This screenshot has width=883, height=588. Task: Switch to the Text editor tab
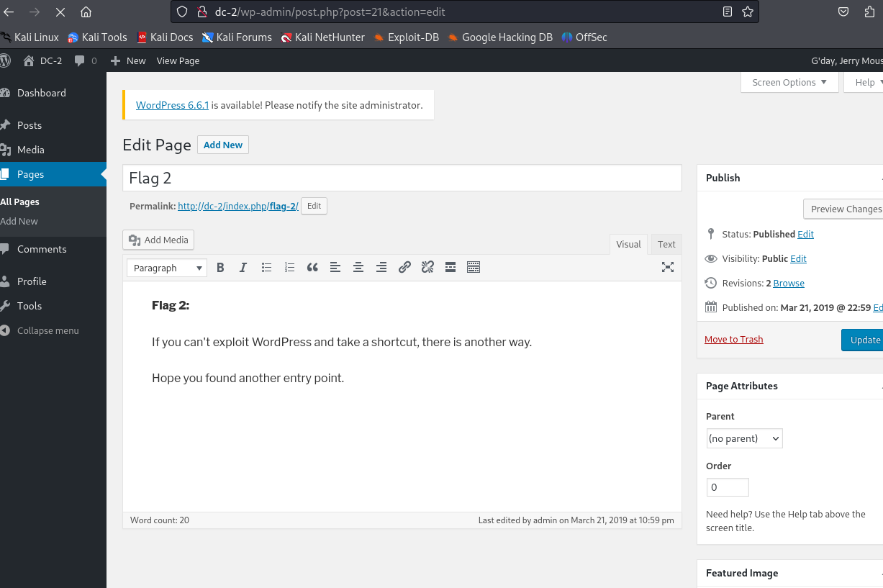point(666,245)
